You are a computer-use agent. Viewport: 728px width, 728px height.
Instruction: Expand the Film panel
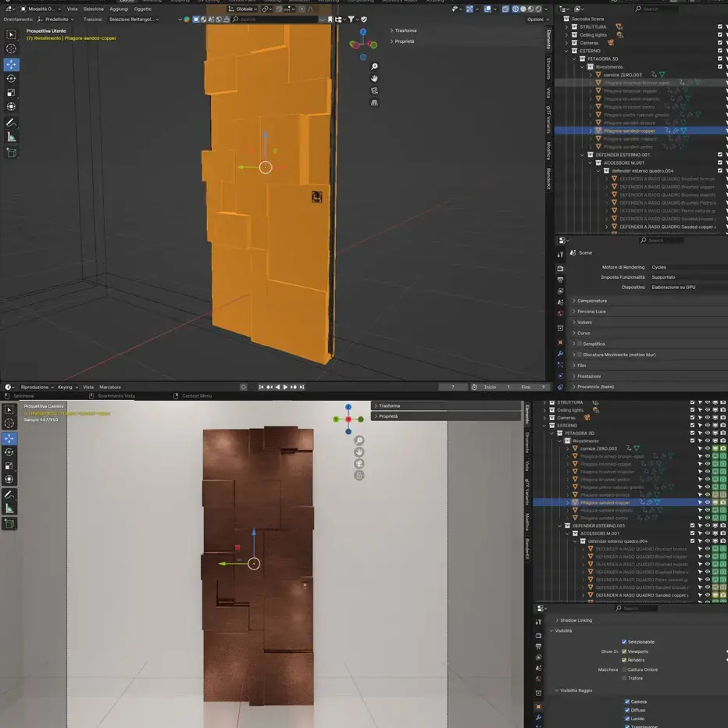click(649, 366)
